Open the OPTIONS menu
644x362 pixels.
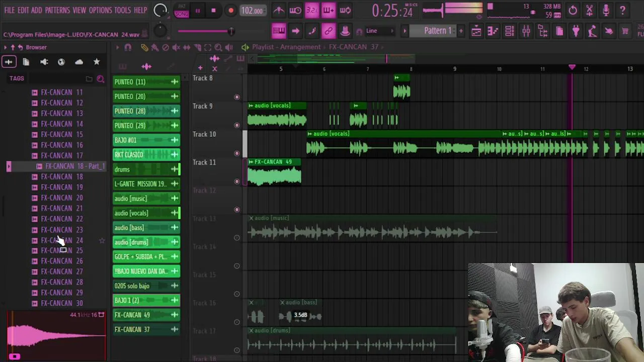pyautogui.click(x=100, y=10)
